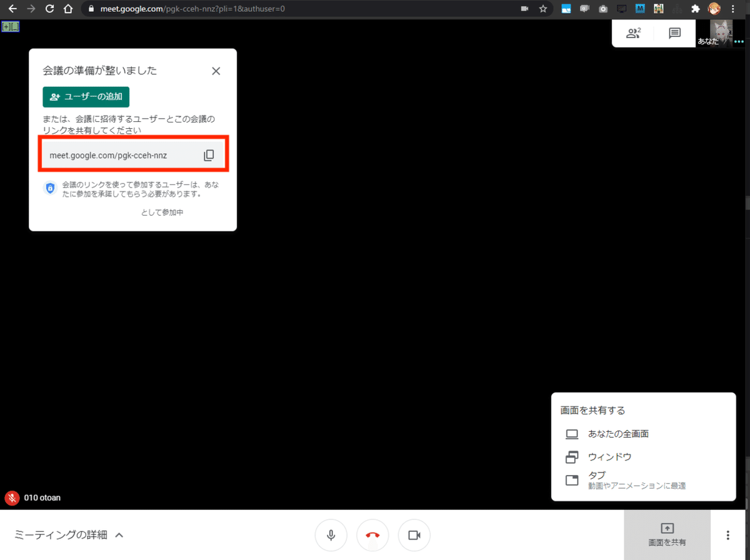Open the browser Extensions puzzle icon
The image size is (750, 560).
694,9
